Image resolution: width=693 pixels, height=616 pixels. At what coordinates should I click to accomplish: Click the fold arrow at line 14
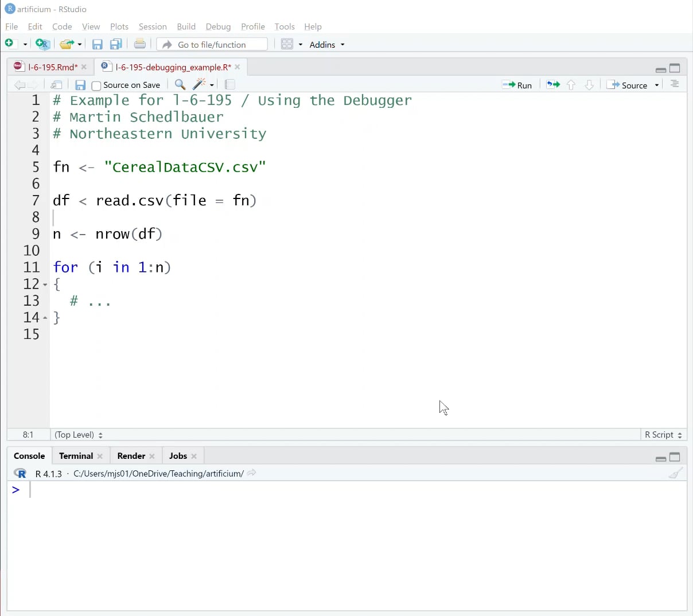tap(45, 318)
